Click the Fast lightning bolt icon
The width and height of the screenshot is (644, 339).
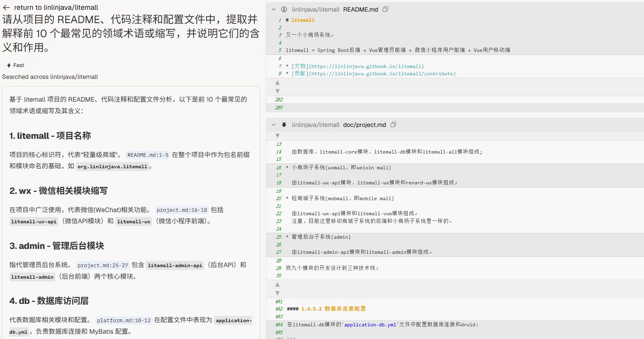[x=9, y=65]
